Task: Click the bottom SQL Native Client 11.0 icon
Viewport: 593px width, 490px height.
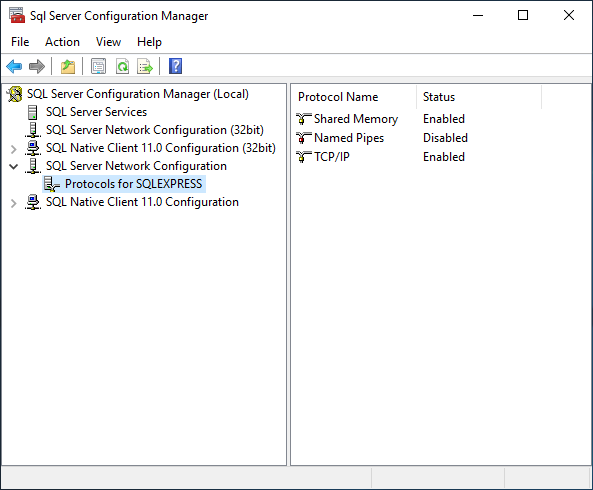Action: click(x=33, y=202)
